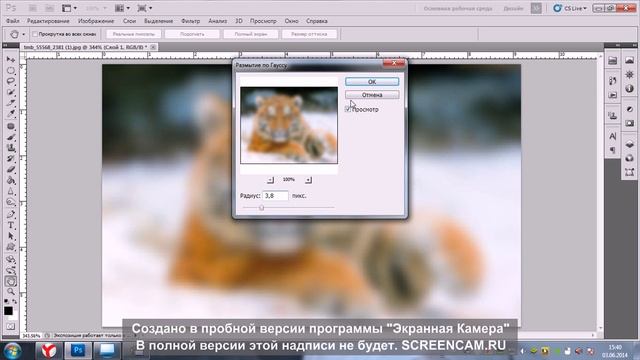Open the 'Окно' menu
The width and height of the screenshot is (640, 360).
pos(291,21)
